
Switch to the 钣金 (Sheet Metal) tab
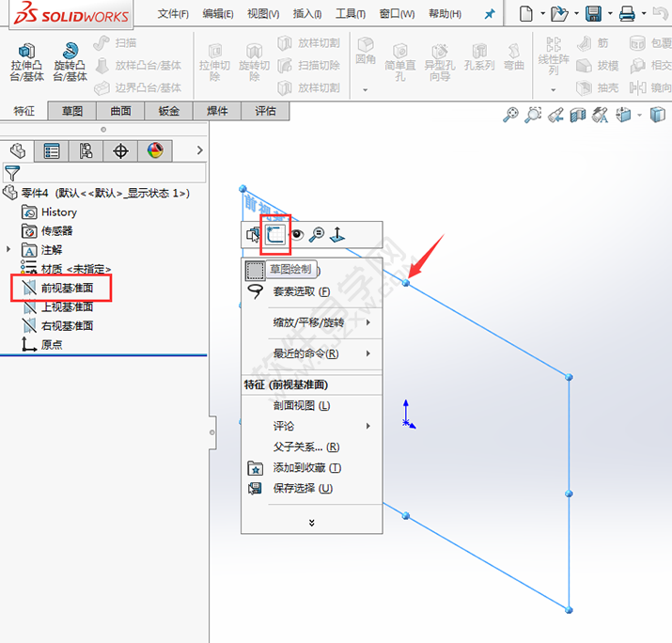(x=168, y=111)
